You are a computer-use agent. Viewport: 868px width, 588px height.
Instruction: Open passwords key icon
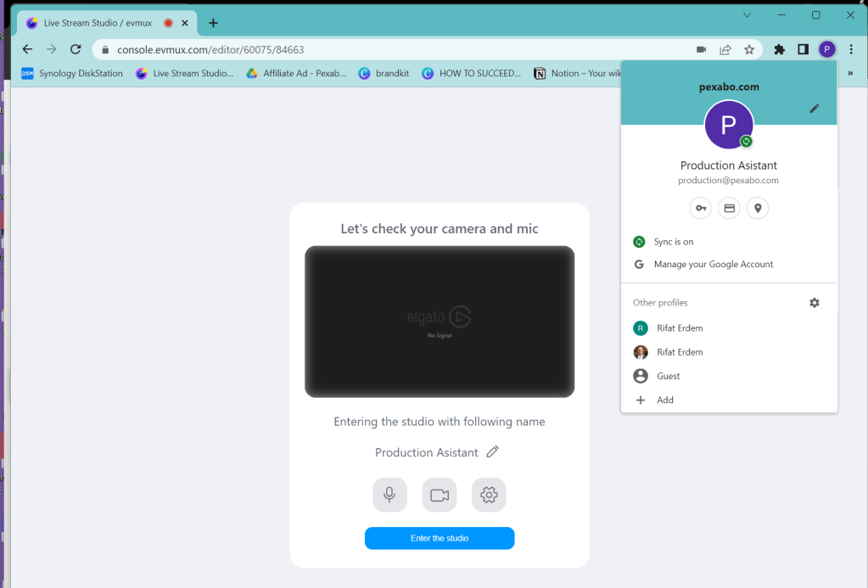click(701, 208)
